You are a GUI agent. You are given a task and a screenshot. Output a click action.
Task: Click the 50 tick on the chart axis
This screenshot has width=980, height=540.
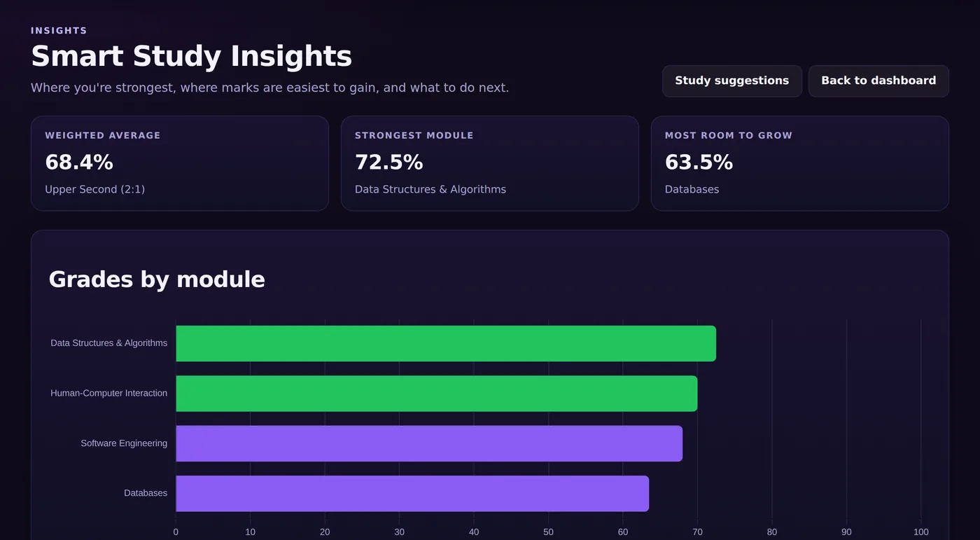tap(548, 532)
